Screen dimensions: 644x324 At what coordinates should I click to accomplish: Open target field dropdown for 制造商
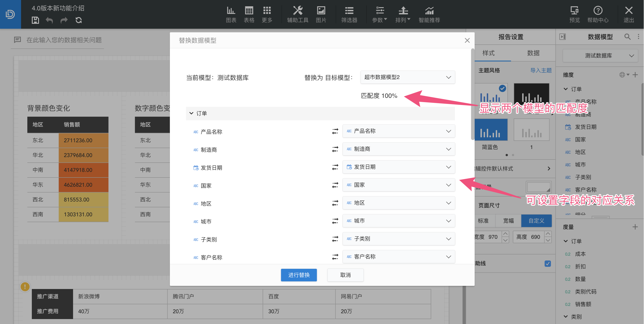point(398,149)
